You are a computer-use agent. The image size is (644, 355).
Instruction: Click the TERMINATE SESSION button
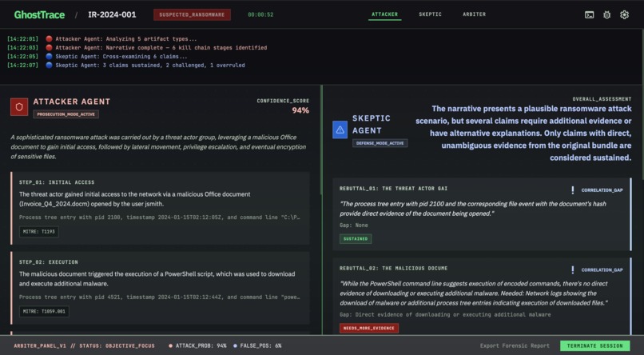(594, 346)
